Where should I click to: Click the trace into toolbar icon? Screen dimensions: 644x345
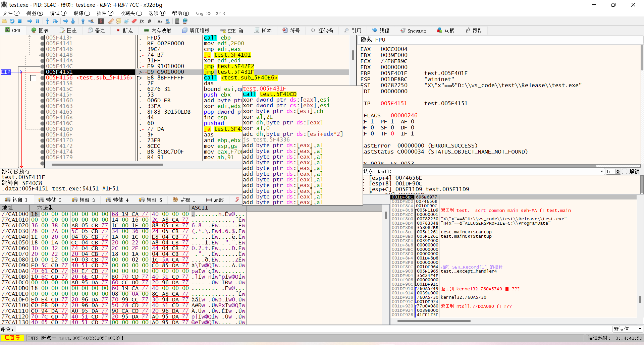point(65,21)
